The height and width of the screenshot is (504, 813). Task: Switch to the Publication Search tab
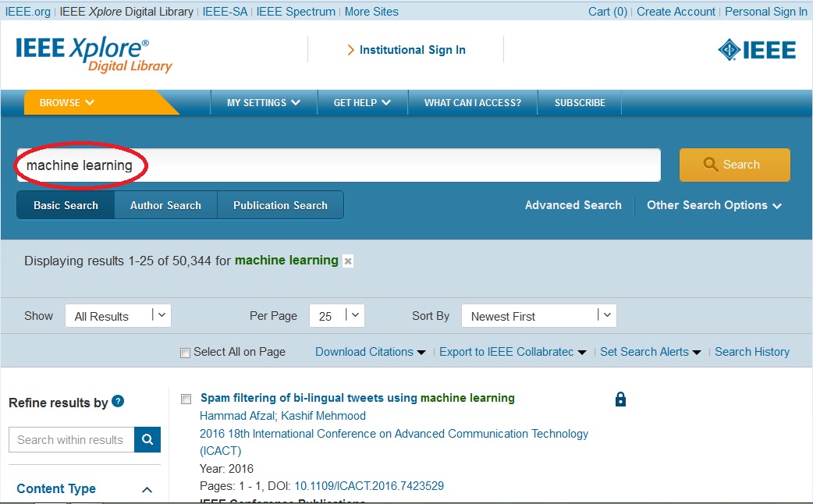pyautogui.click(x=280, y=205)
